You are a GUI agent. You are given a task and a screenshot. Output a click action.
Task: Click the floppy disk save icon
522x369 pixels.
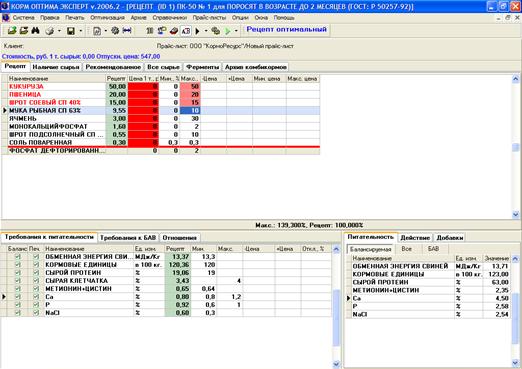[71, 31]
